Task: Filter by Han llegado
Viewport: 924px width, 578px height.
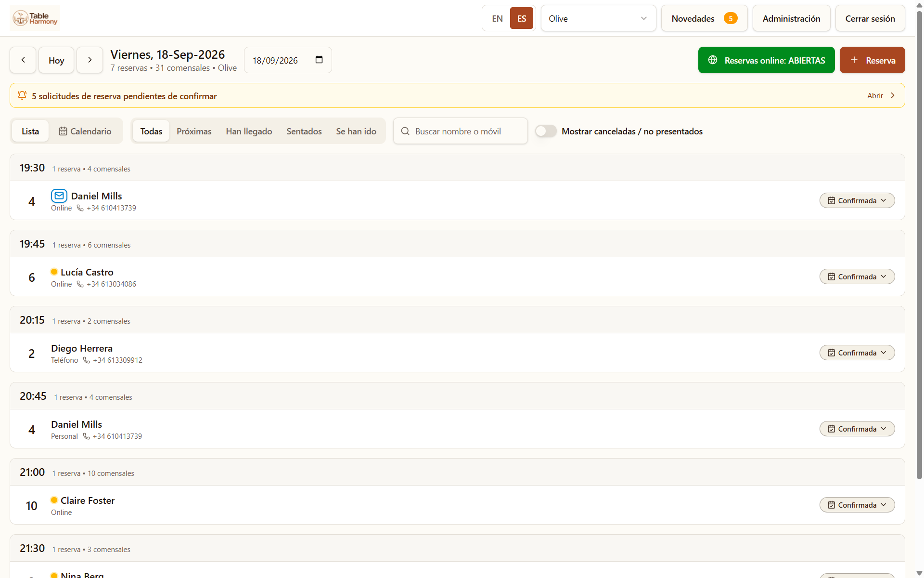Action: tap(249, 131)
